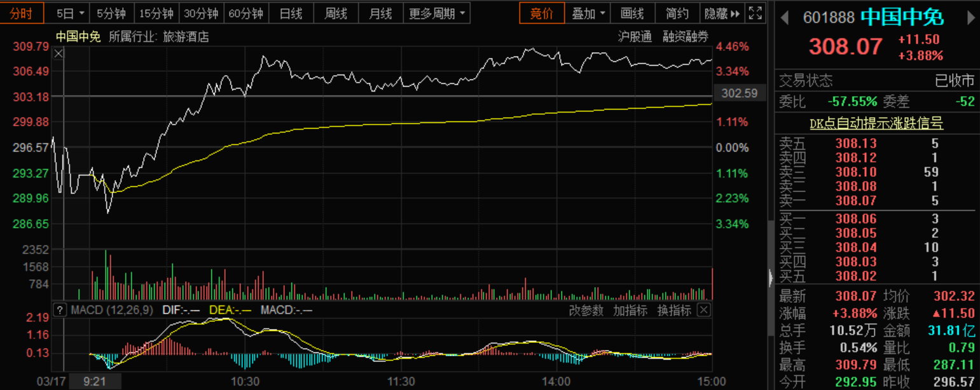Click the 9:21 time marker on axis
Image resolution: width=980 pixels, height=390 pixels.
click(x=95, y=382)
